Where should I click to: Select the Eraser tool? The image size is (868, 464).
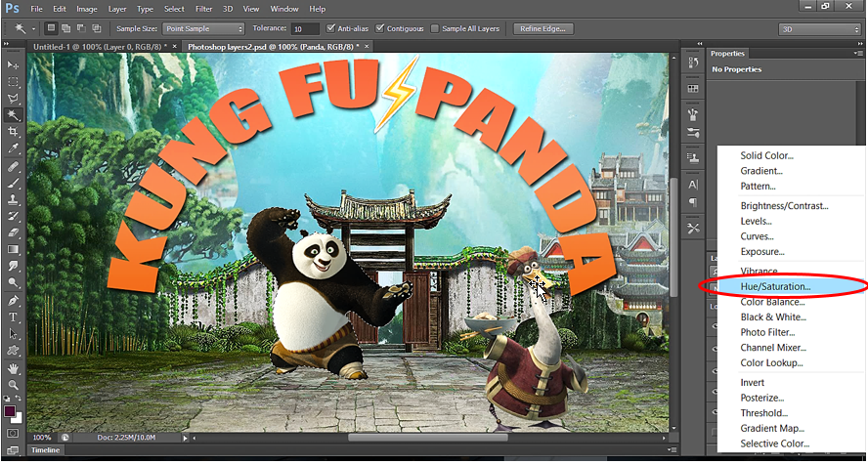point(13,232)
